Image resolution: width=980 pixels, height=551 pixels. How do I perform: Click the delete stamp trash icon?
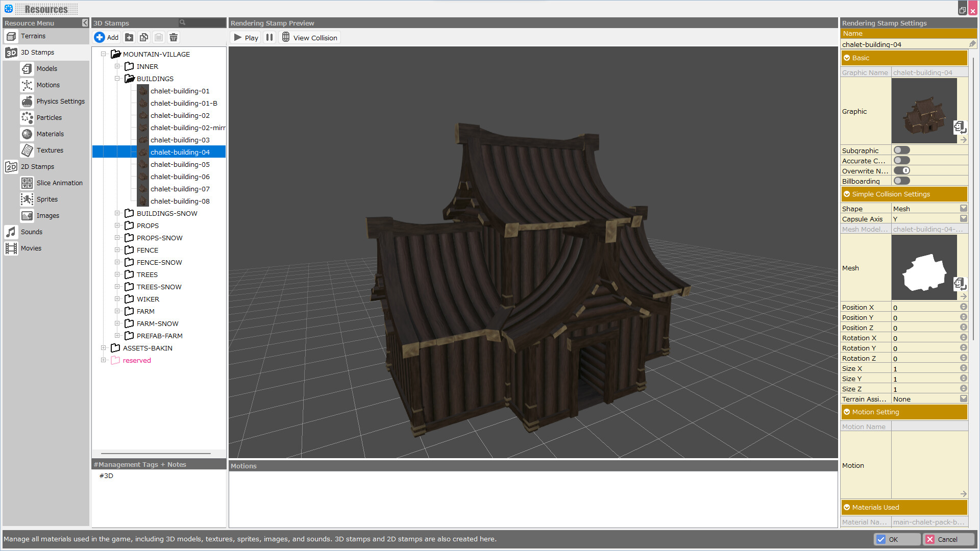[174, 37]
